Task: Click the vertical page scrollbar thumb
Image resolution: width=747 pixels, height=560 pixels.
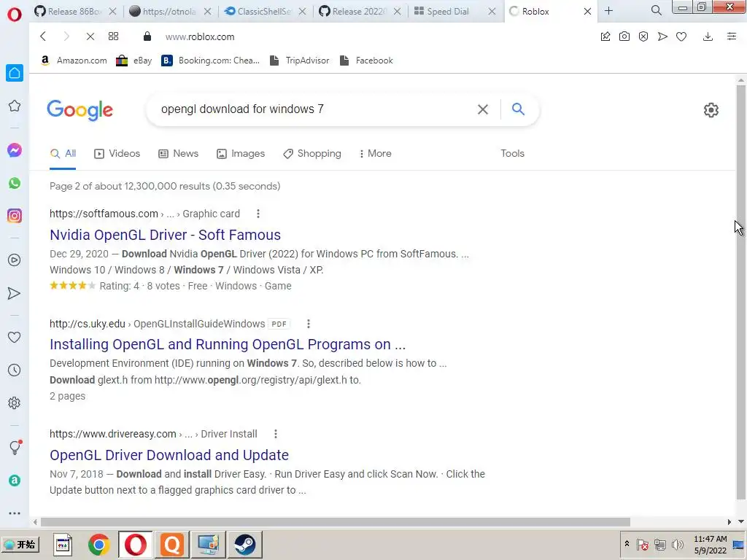Action: [741, 292]
